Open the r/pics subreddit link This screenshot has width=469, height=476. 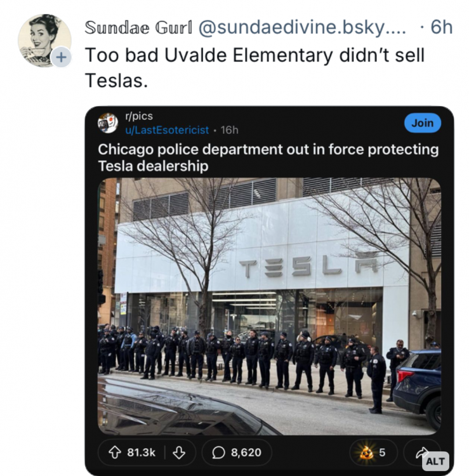(138, 117)
